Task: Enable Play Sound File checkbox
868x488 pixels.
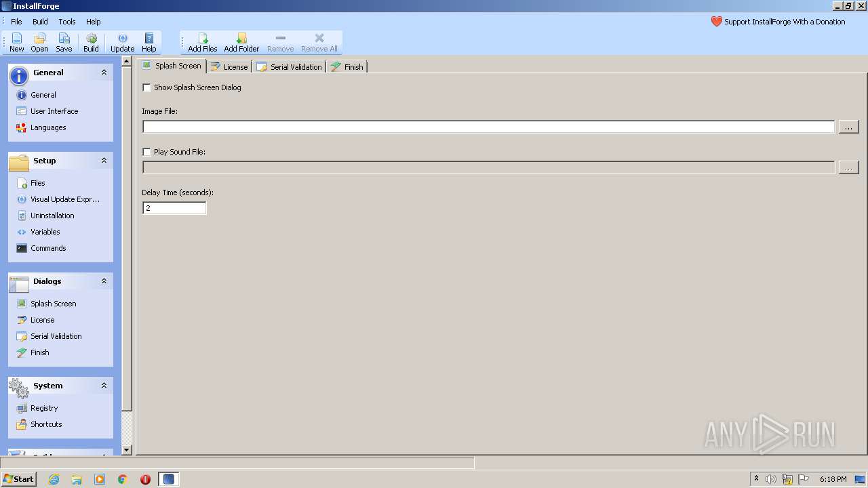Action: (146, 152)
